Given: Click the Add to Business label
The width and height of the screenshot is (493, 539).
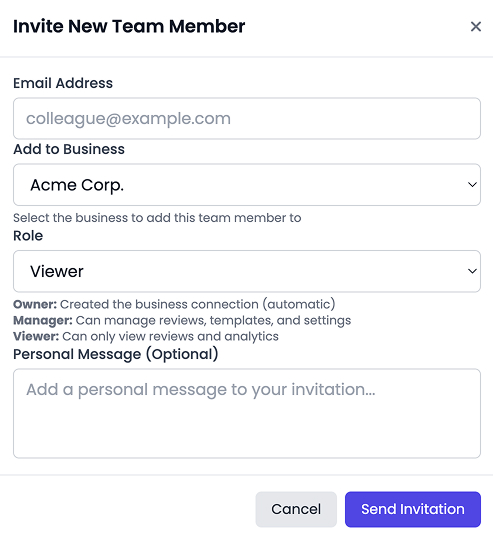Looking at the screenshot, I should pyautogui.click(x=69, y=149).
